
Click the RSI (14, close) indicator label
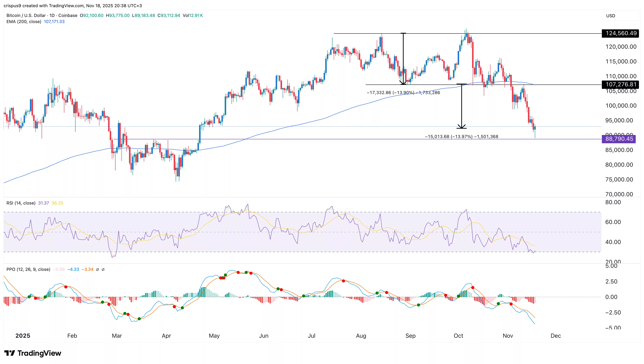coord(21,203)
